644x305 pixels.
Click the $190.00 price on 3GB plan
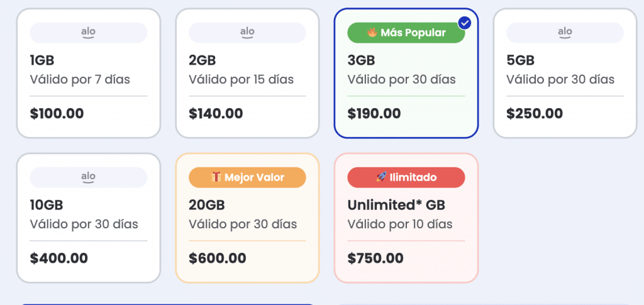pyautogui.click(x=374, y=114)
